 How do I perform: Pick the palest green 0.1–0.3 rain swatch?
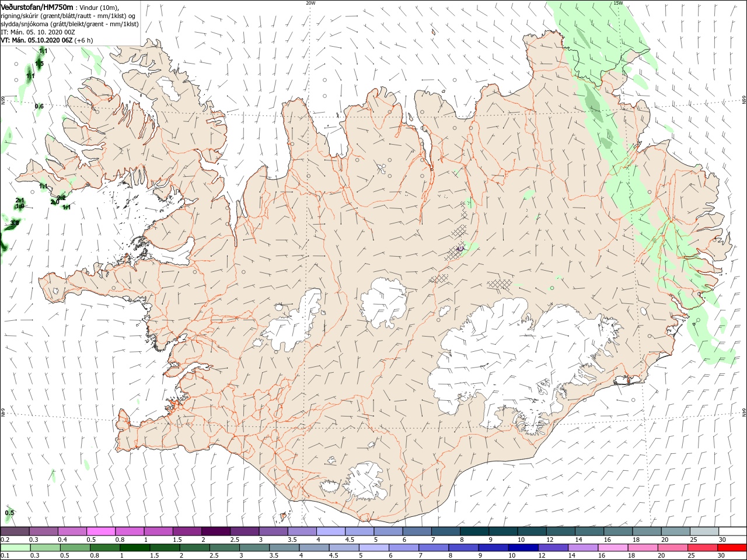point(15,548)
